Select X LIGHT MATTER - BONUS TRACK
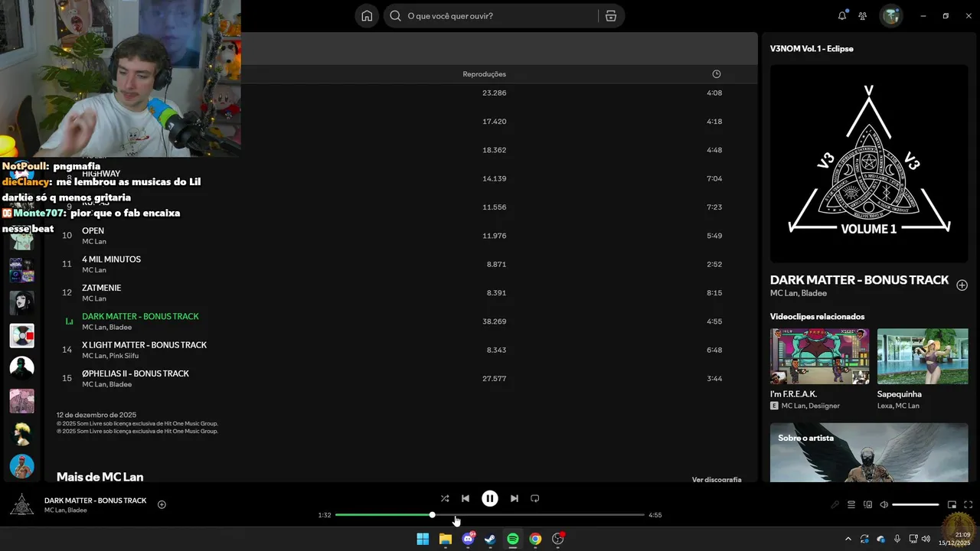Screen dimensions: 980x551 tap(144, 345)
